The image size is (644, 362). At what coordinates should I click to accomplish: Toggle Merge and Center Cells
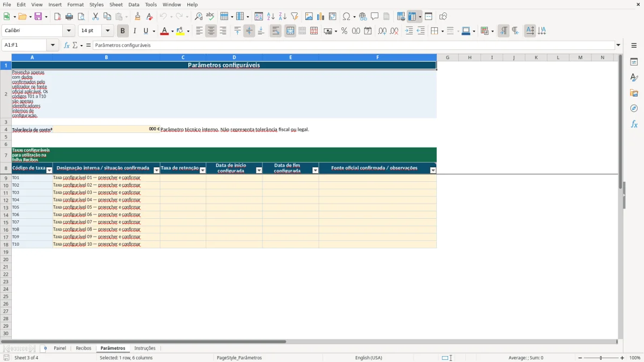(290, 31)
